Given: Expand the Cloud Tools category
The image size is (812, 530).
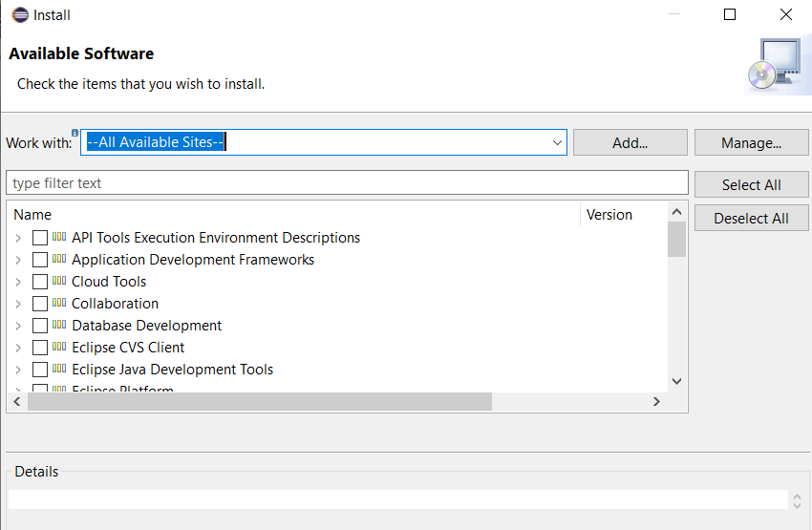Looking at the screenshot, I should click(18, 282).
